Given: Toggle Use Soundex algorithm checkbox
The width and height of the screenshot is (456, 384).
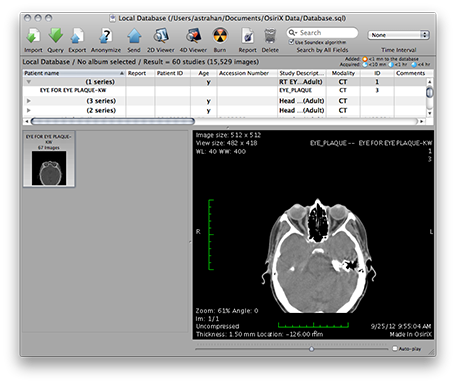Looking at the screenshot, I should pos(291,42).
